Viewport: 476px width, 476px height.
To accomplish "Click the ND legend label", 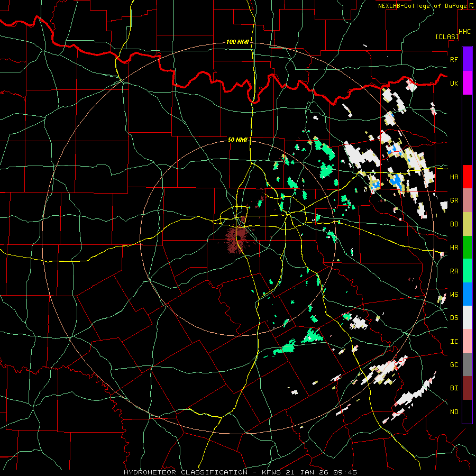I will [x=454, y=411].
